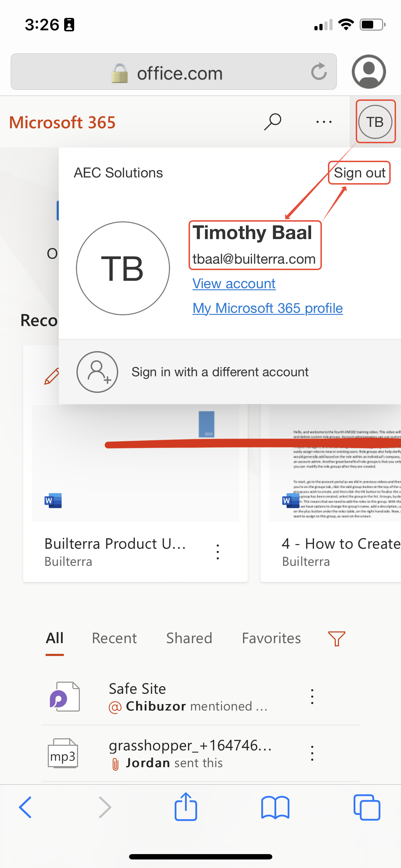
Task: Tap the large TB profile picture circle
Action: tap(123, 268)
